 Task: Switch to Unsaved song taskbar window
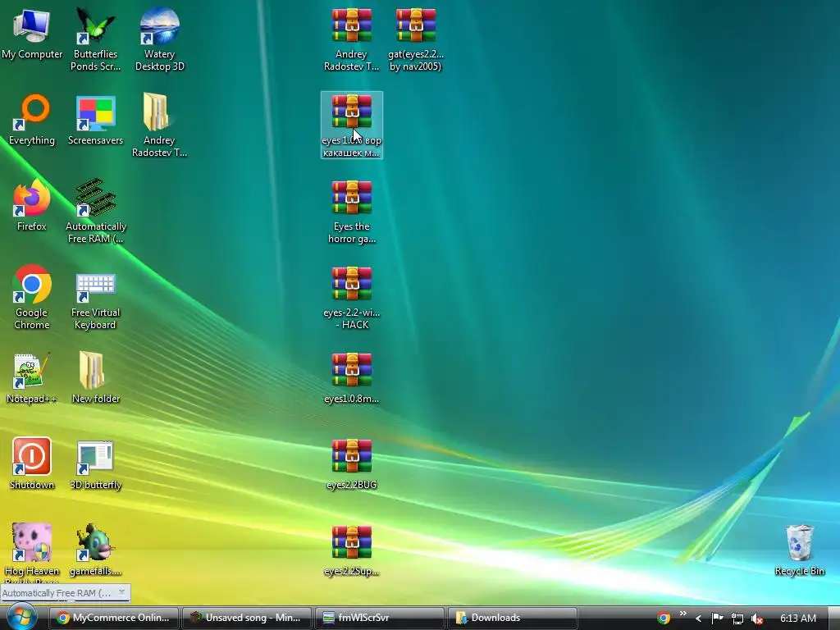point(246,618)
